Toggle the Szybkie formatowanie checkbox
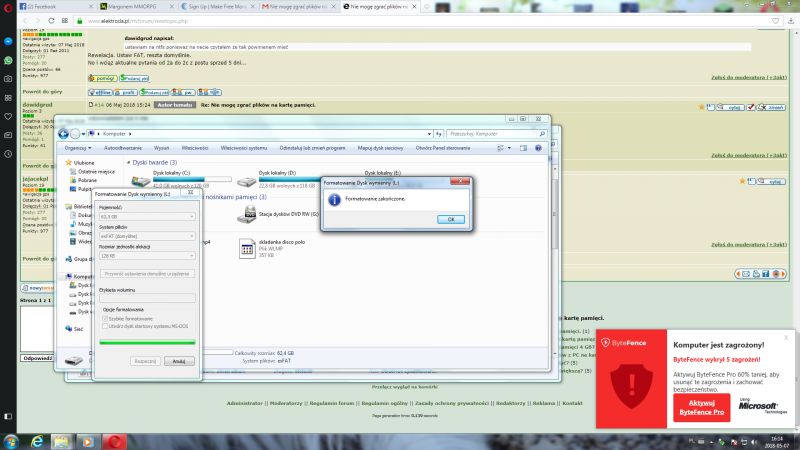Image resolution: width=800 pixels, height=450 pixels. (105, 318)
